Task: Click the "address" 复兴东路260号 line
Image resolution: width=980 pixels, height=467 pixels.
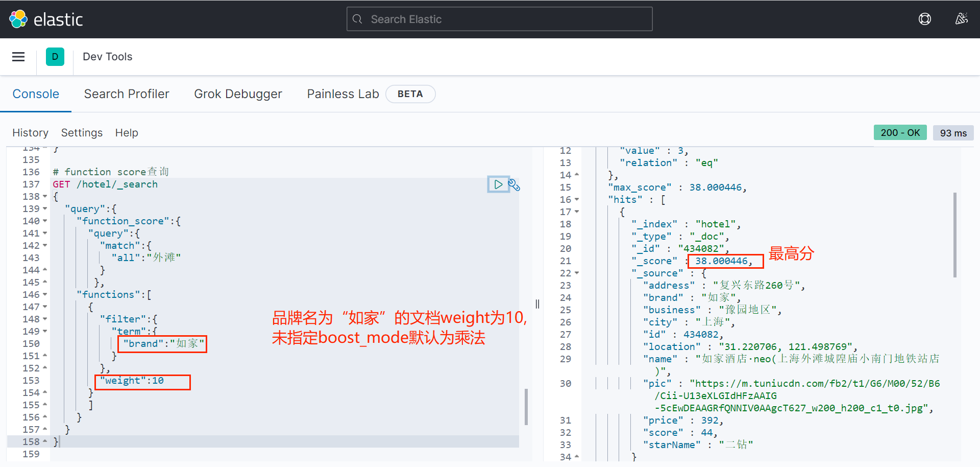Action: tap(724, 286)
